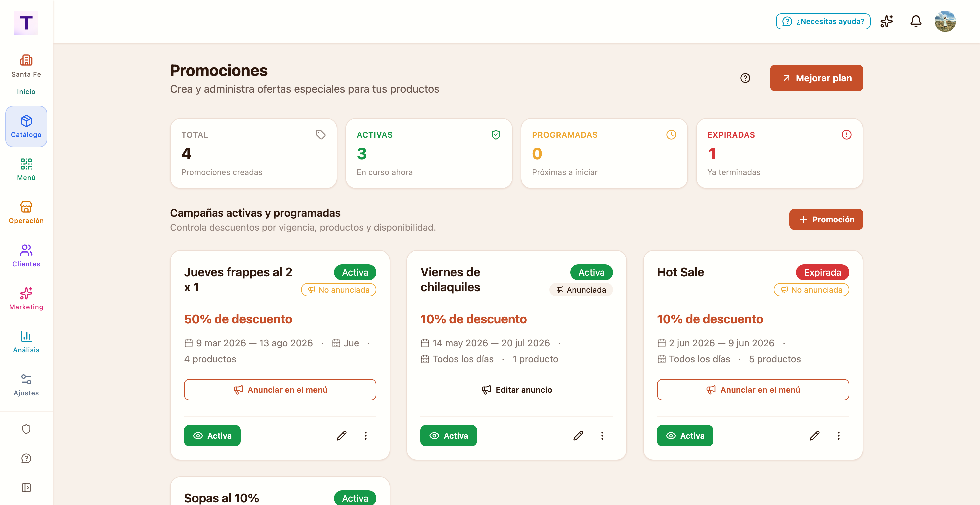Toggle the Activa visibility for Hot Sale

pos(685,435)
